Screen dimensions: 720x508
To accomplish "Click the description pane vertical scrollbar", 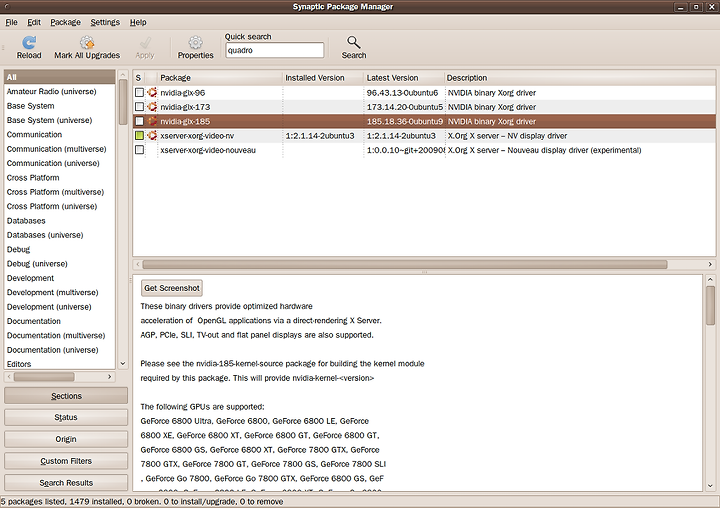I will pos(710,305).
